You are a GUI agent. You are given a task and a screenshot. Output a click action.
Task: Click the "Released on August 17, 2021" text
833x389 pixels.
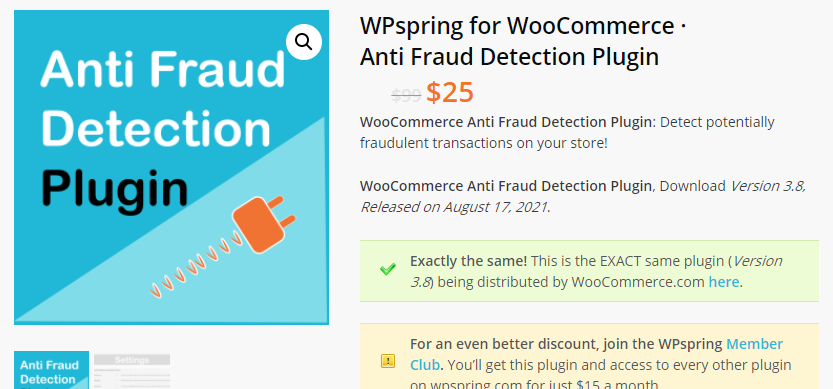454,207
